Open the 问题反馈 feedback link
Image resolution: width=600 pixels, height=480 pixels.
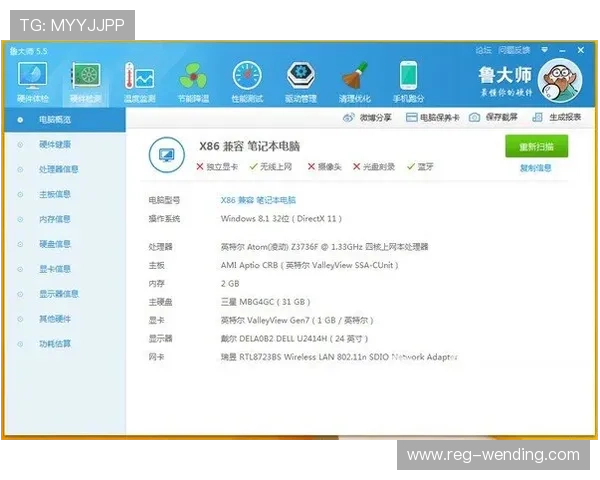coord(514,50)
